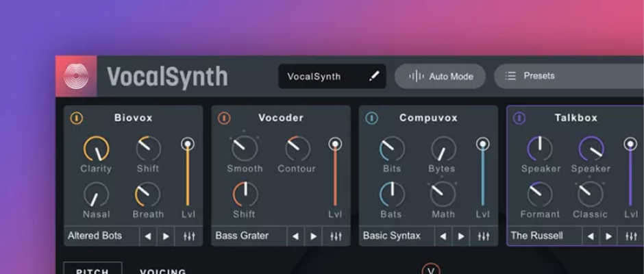Toggle the Talkbox module power

click(x=519, y=119)
